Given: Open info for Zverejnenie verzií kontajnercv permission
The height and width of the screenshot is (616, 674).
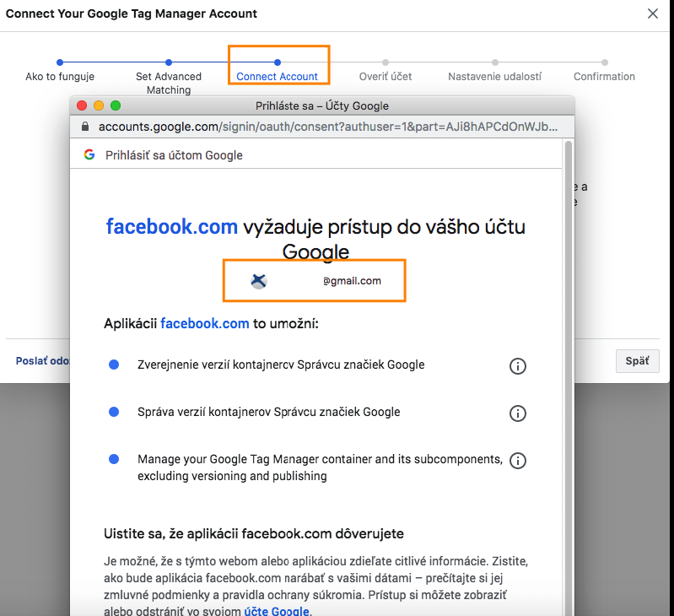Looking at the screenshot, I should click(x=518, y=365).
